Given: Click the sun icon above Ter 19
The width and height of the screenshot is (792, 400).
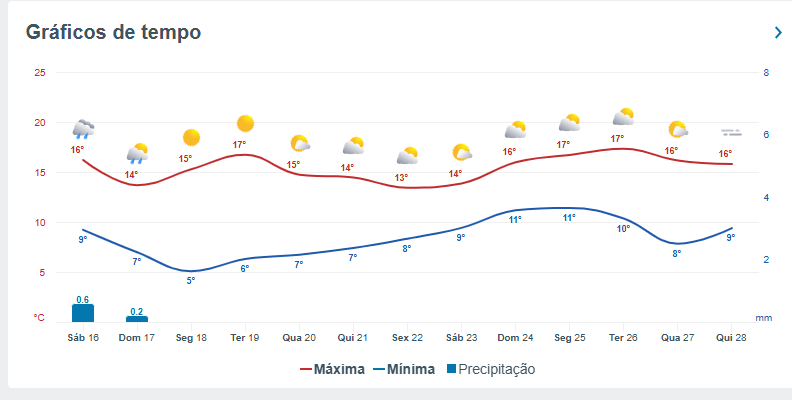Looking at the screenshot, I should click(245, 123).
